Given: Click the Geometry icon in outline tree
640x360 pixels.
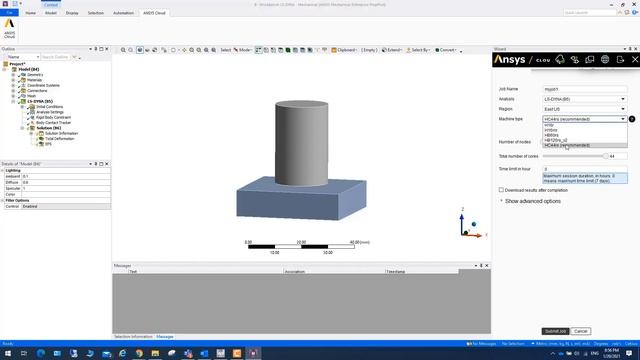Looking at the screenshot, I should tap(23, 75).
